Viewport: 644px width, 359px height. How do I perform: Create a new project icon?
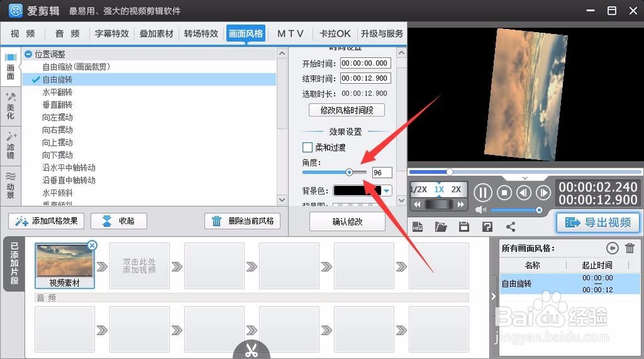pyautogui.click(x=418, y=227)
